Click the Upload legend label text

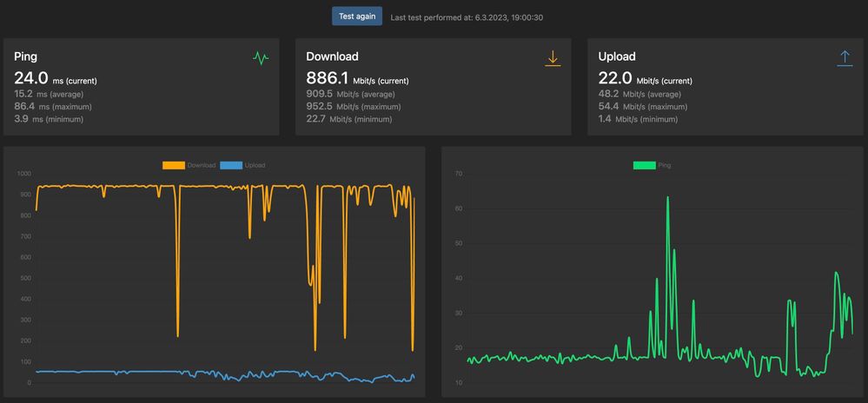pos(255,165)
